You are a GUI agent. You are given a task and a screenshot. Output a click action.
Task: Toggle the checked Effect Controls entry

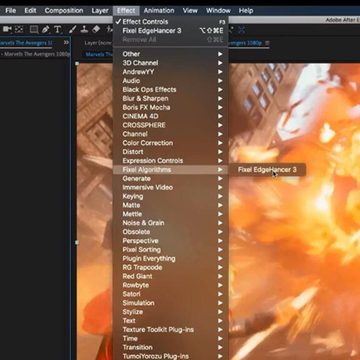click(170, 22)
